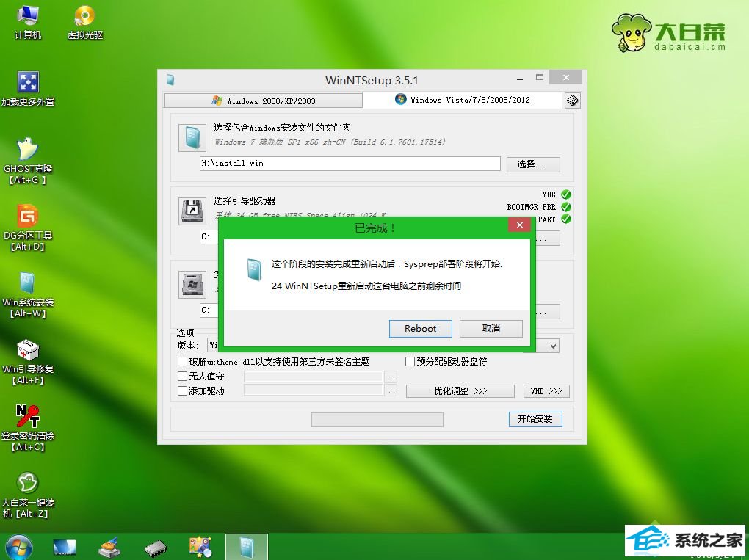749x560 pixels.
Task: Click the memory chip taskbar icon
Action: pos(155,548)
